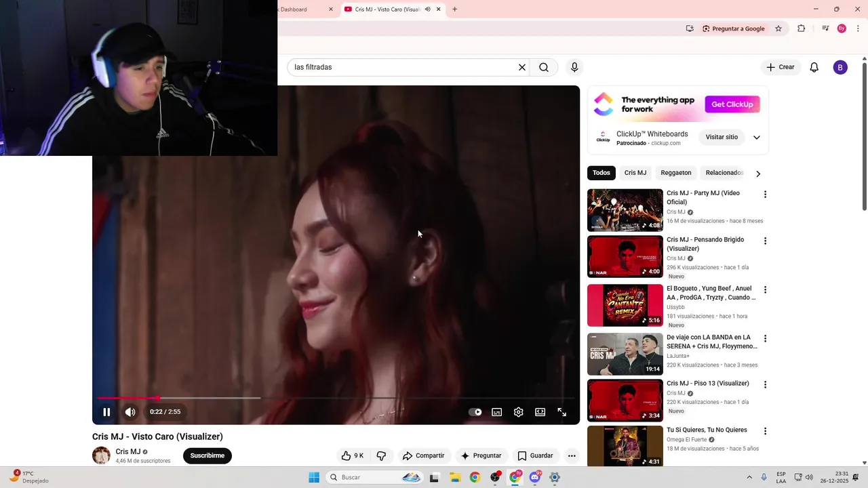Open options for De viaje con LA BANDA
This screenshot has width=868, height=488.
(x=765, y=338)
